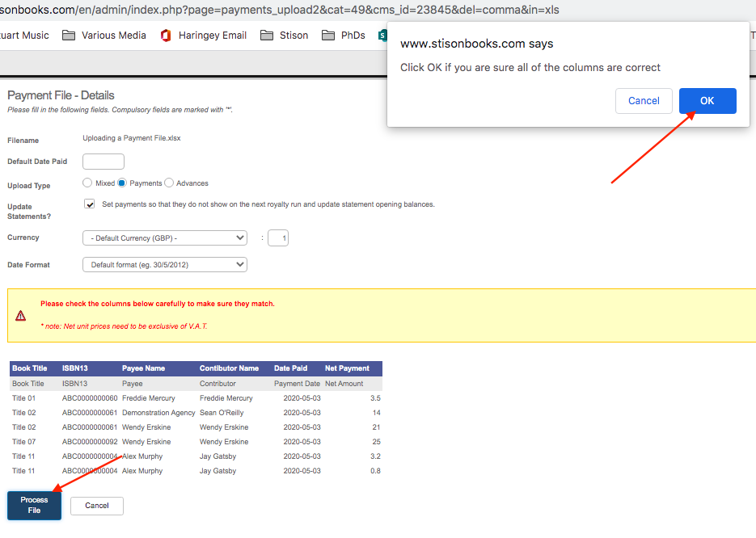
Task: Click the currency exchange rate field
Action: click(x=278, y=238)
